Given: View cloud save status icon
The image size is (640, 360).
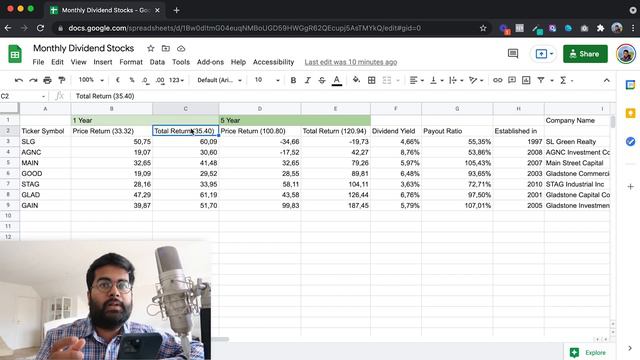Looking at the screenshot, I should (181, 49).
